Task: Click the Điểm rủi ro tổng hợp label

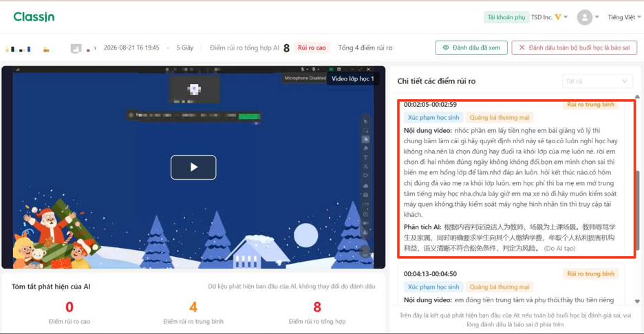Action: pos(317,321)
